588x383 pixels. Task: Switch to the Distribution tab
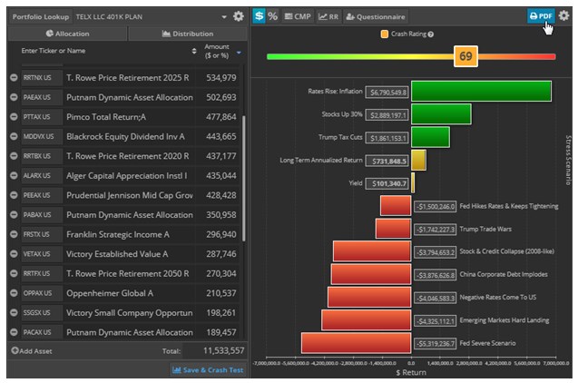tap(187, 34)
